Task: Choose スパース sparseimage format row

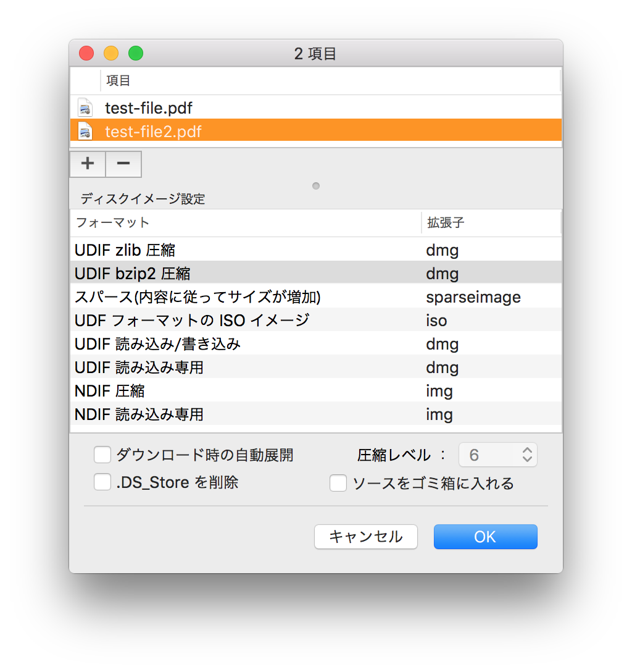Action: (247, 297)
